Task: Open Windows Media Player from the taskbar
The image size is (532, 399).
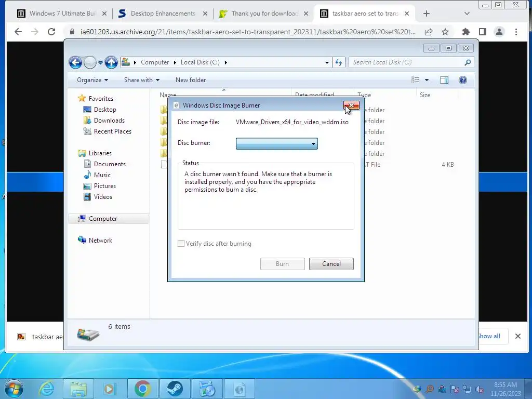Action: 109,389
